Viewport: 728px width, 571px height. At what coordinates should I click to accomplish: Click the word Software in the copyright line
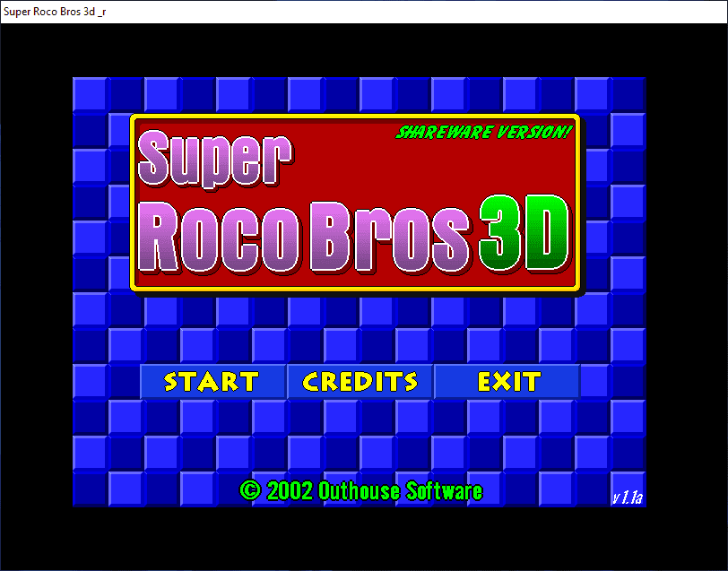[444, 491]
